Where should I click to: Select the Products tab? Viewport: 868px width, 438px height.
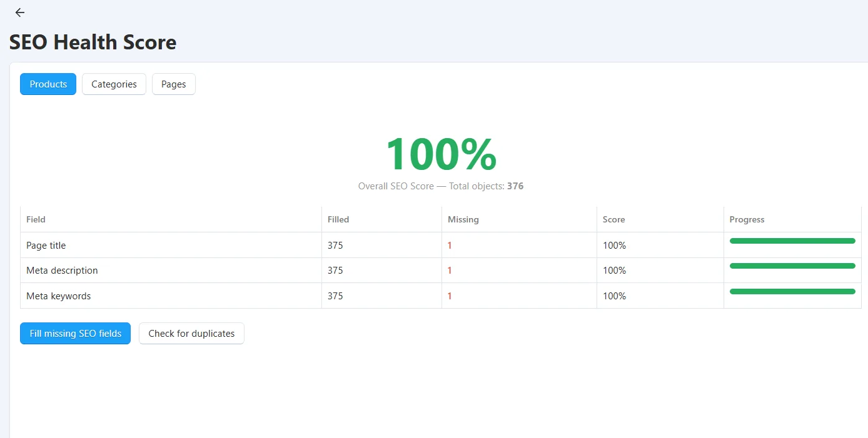48,84
